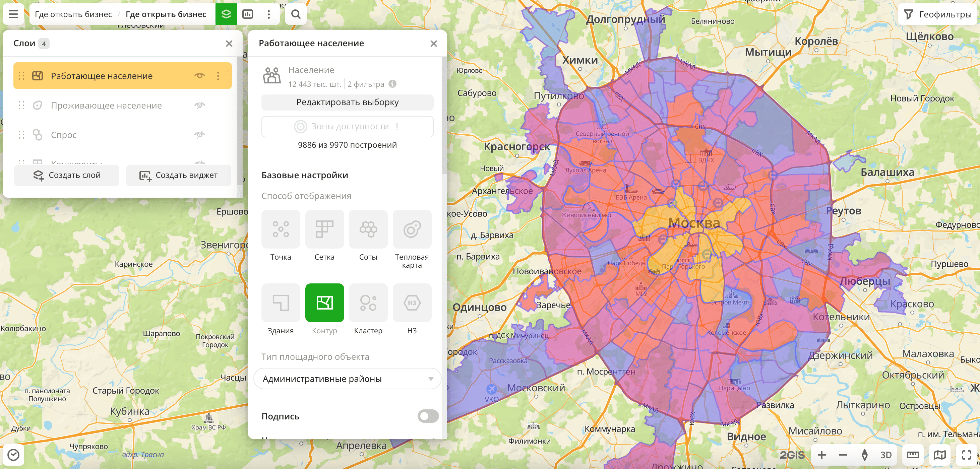Open the top toolbar three-dot menu
This screenshot has height=469, width=980.
(x=268, y=14)
